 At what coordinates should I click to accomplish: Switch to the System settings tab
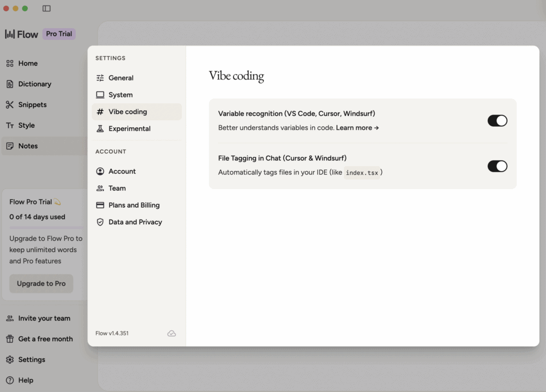point(120,95)
